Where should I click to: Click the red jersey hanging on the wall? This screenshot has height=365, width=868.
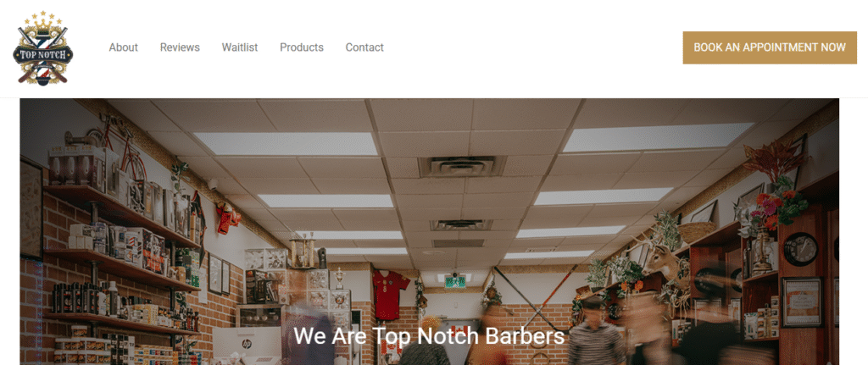(x=390, y=294)
